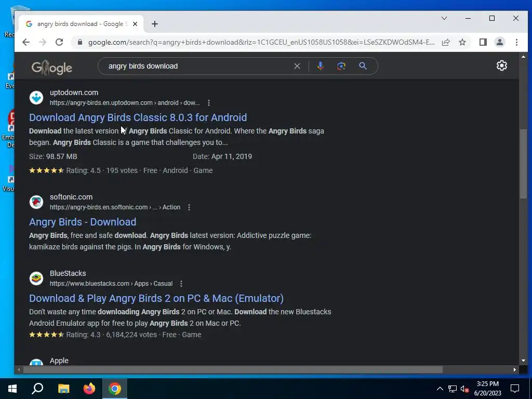Screen dimensions: 532x399
Task: Click the softonic URL breadcrumb text
Action: tap(115, 207)
